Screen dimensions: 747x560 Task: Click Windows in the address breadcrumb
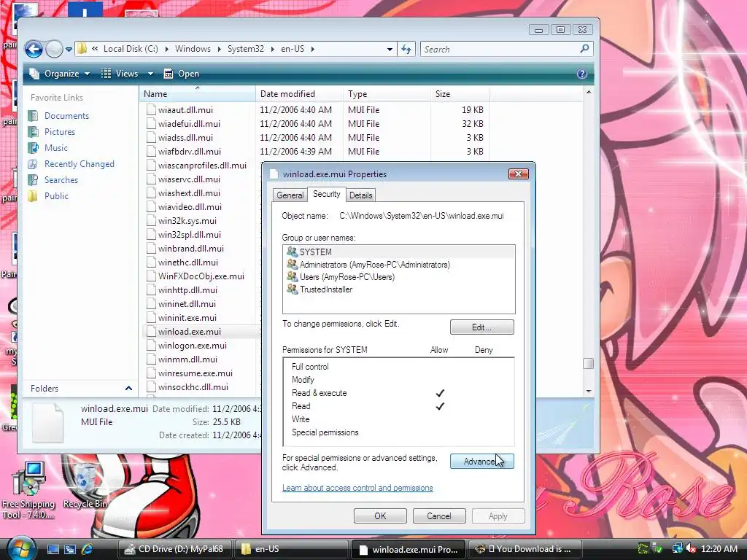(193, 49)
